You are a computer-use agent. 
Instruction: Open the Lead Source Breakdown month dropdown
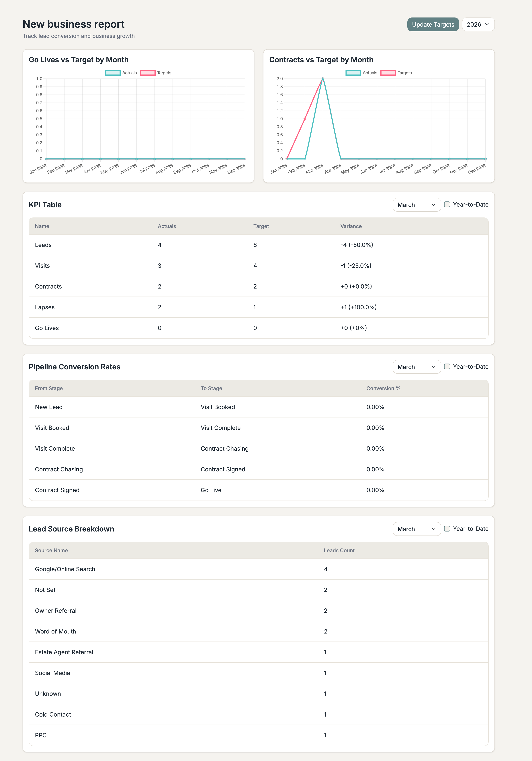416,529
